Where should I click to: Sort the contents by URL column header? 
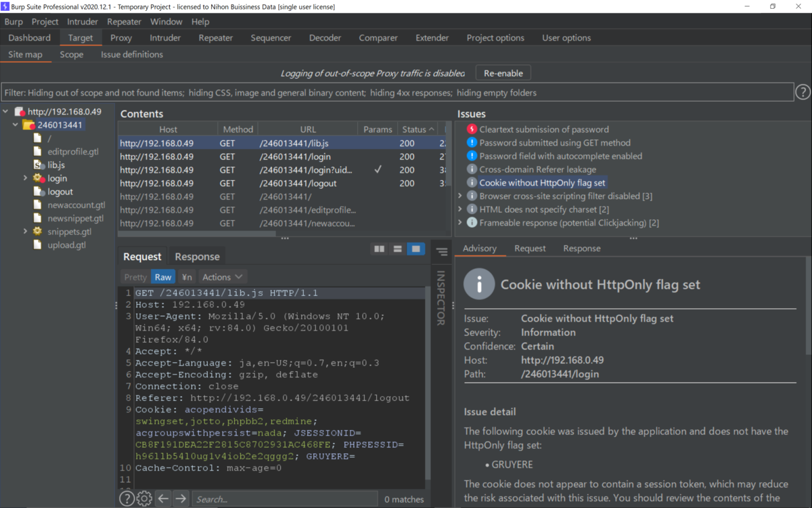tap(308, 129)
